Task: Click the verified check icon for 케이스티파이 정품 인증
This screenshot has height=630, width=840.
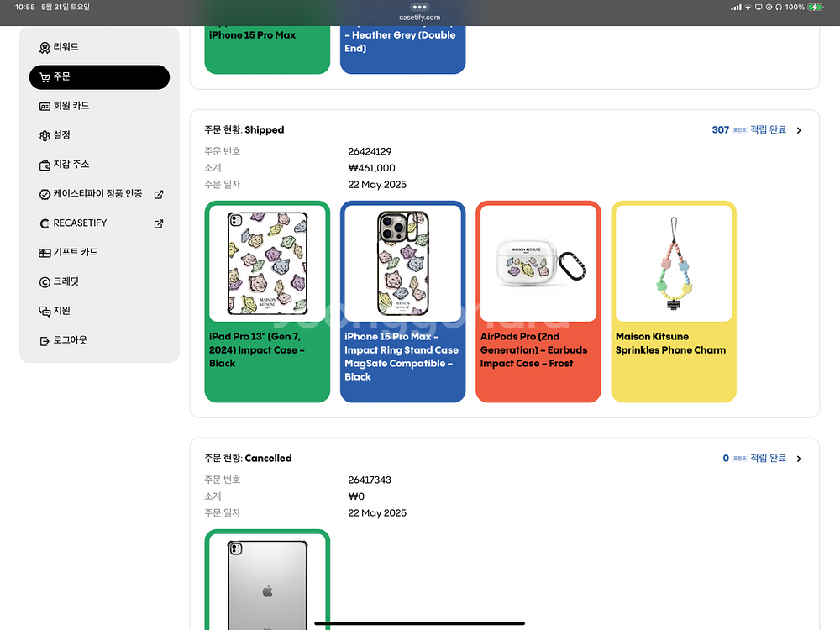Action: tap(45, 194)
